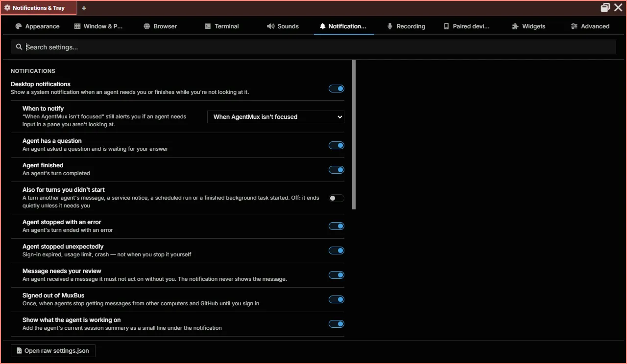Toggle Message needs your review switch
The width and height of the screenshot is (627, 364).
point(337,275)
